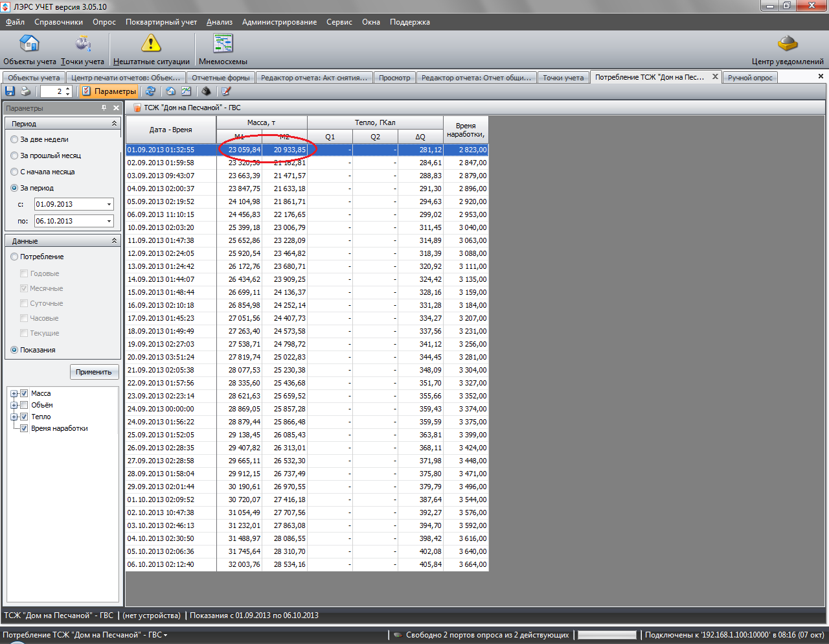Select the За прошлый месяц period
Screen dimensions: 829x644
(x=14, y=155)
